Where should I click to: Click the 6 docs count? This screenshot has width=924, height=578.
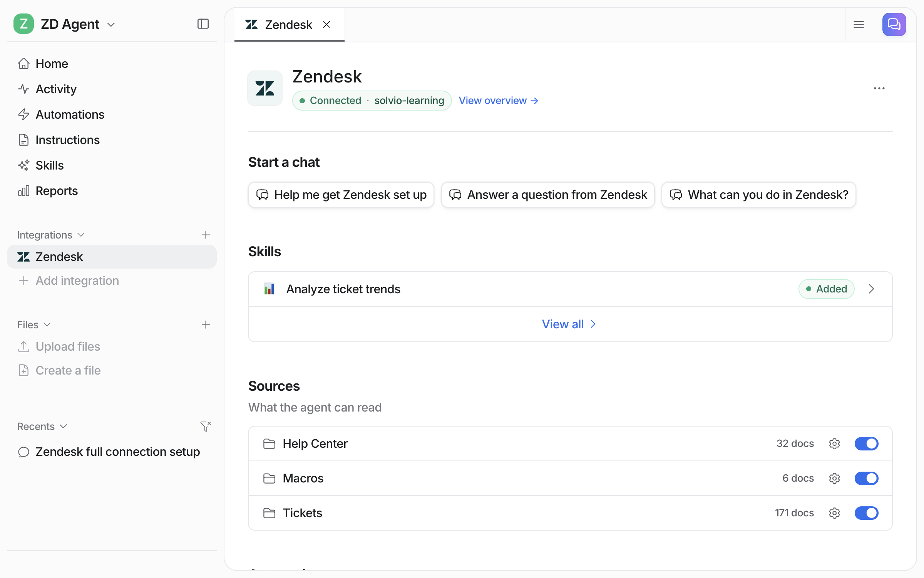coord(798,478)
